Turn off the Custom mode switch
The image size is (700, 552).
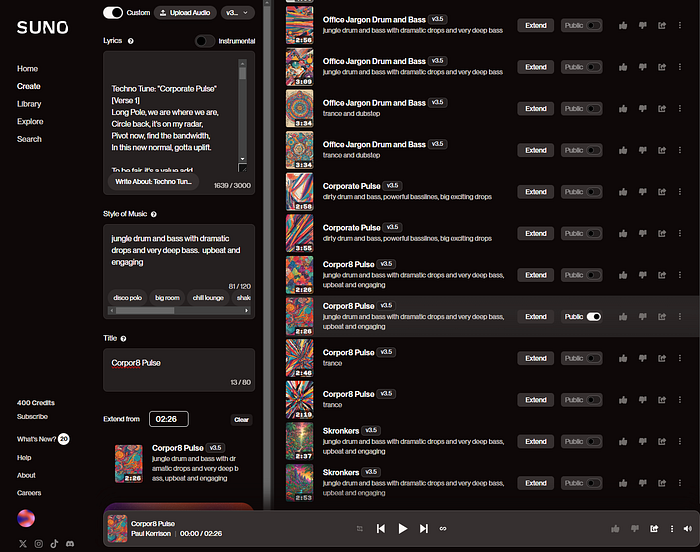[x=113, y=13]
